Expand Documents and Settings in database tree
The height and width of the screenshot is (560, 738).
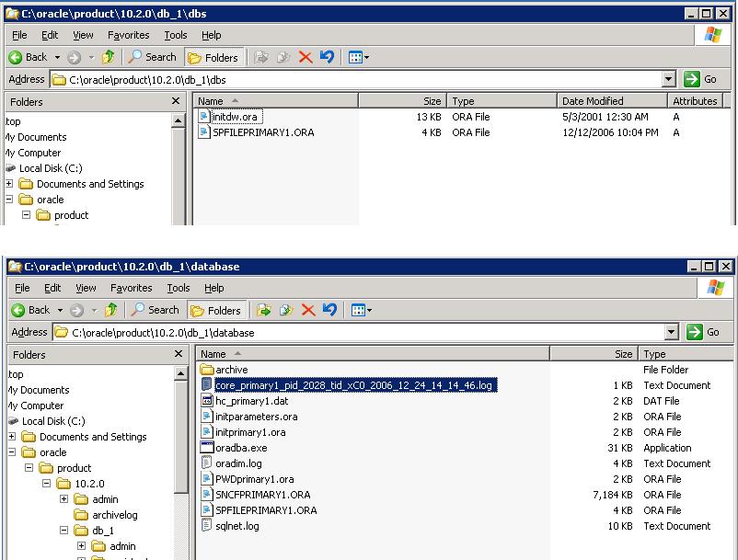click(12, 437)
